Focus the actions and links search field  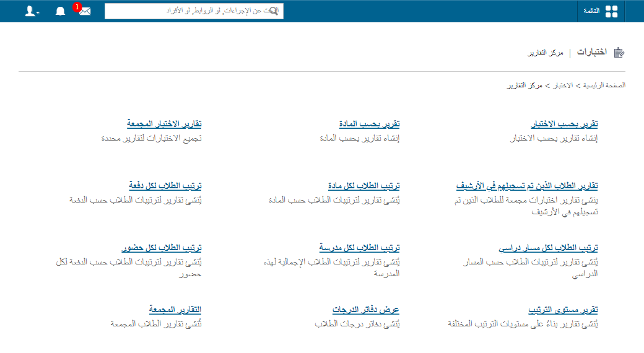click(x=194, y=11)
